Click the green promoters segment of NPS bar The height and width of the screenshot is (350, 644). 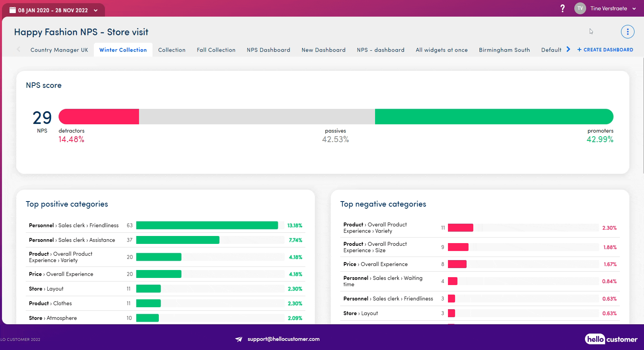[x=493, y=117]
